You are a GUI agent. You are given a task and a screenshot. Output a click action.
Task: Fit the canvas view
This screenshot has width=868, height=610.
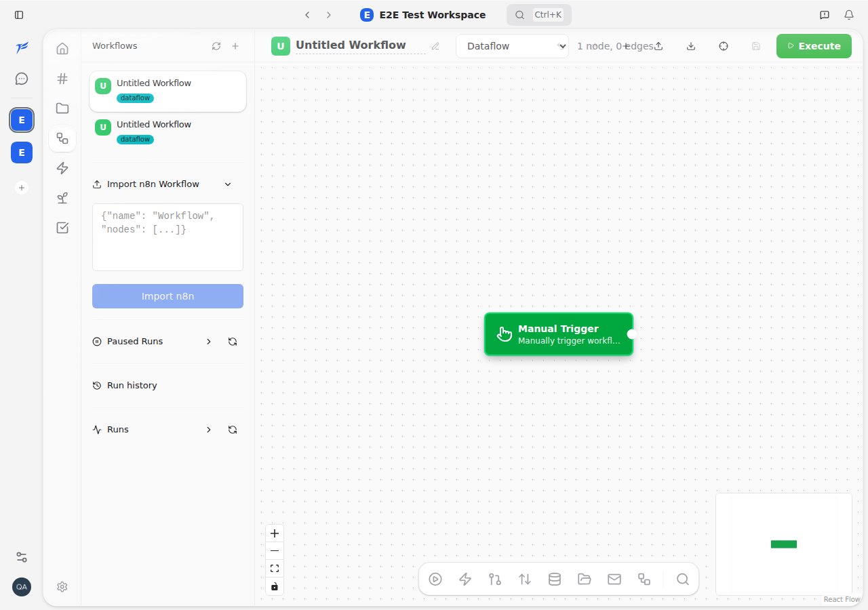[x=275, y=569]
